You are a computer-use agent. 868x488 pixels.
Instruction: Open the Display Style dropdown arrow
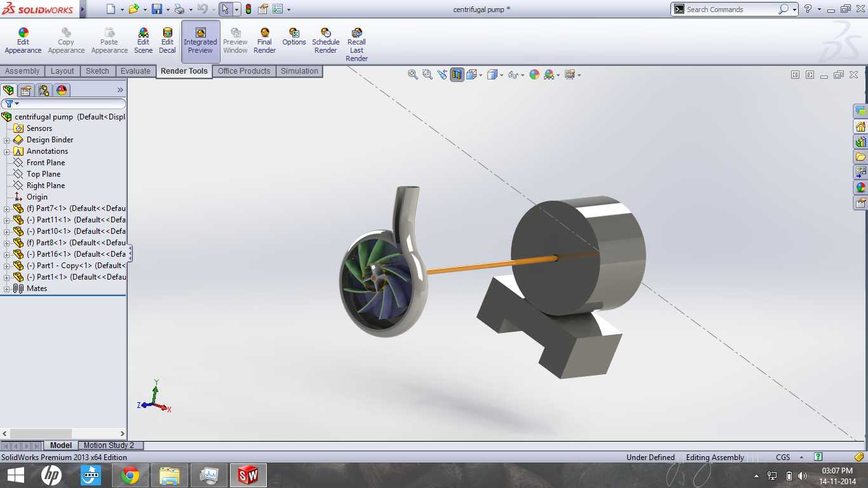click(x=501, y=75)
